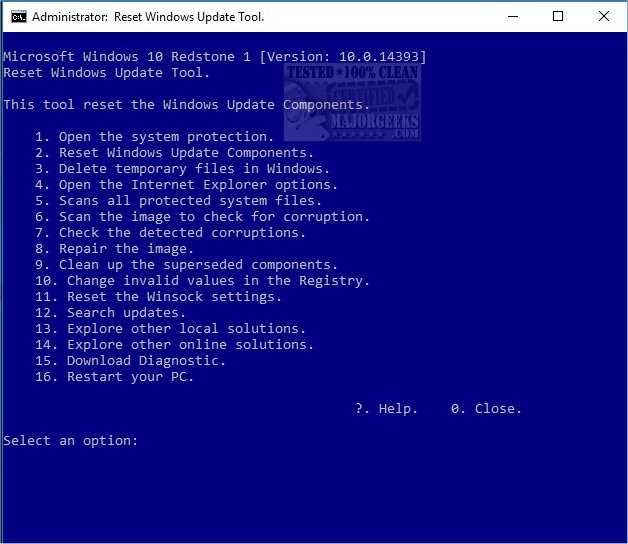Click the '?. Help.' entry
Image resolution: width=628 pixels, height=544 pixels.
coord(386,409)
